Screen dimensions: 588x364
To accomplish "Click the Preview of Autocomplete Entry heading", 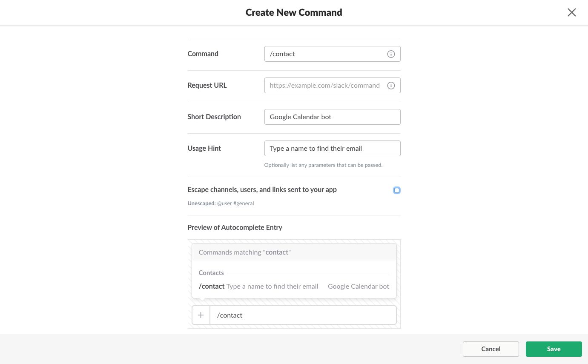I will [x=235, y=227].
